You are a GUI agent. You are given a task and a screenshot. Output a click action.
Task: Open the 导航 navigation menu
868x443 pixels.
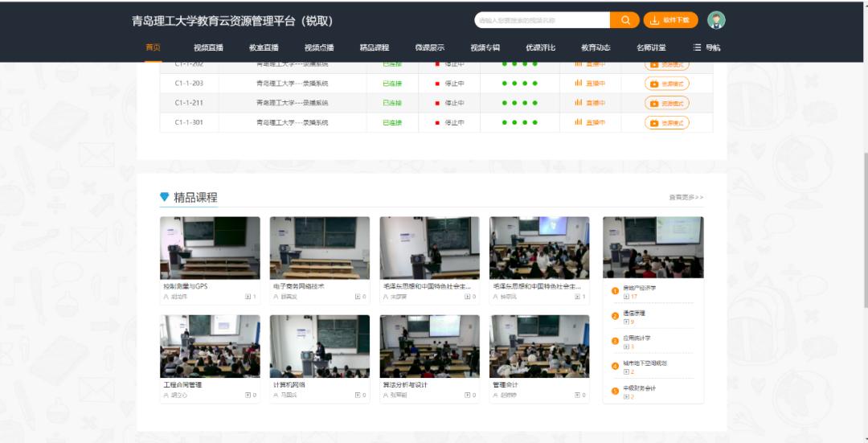[x=706, y=47]
